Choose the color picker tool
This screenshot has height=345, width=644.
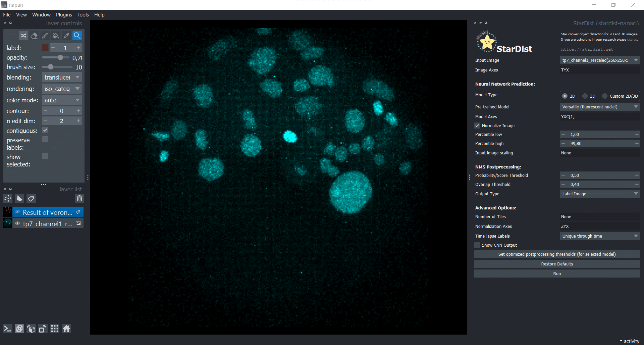click(x=66, y=36)
